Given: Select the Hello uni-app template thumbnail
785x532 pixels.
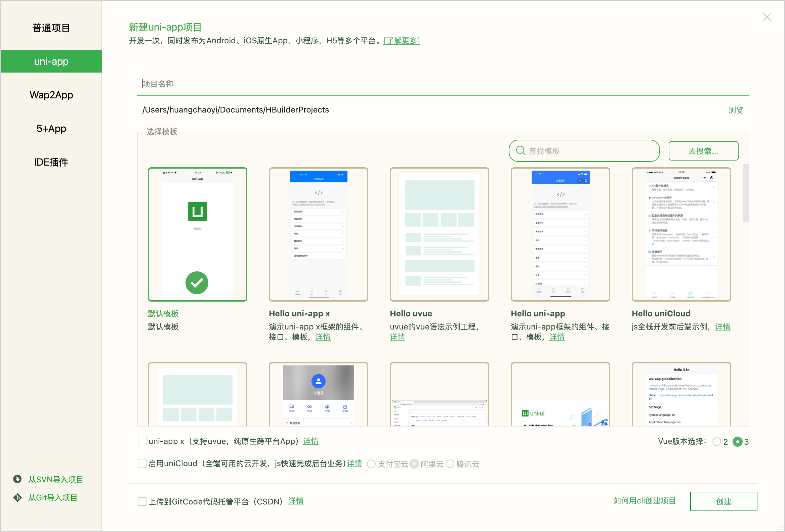Looking at the screenshot, I should (x=561, y=234).
